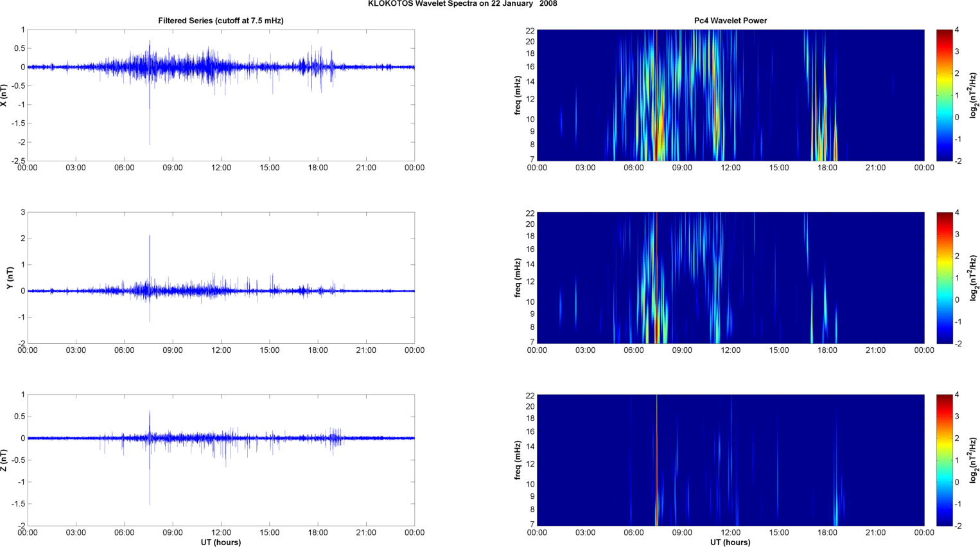
Task: Click the top spectrogram's colorbar
Action: coord(944,95)
